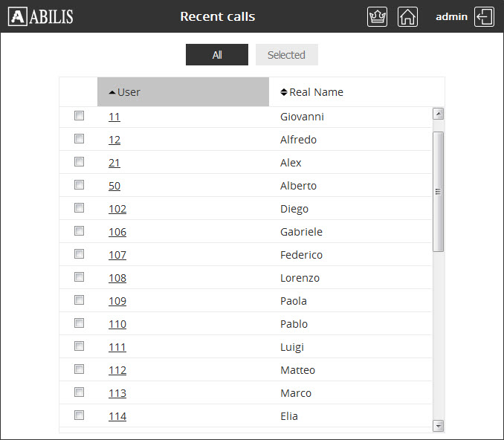Viewport: 504px width, 440px height.
Task: Open user 12 link
Action: click(x=114, y=140)
